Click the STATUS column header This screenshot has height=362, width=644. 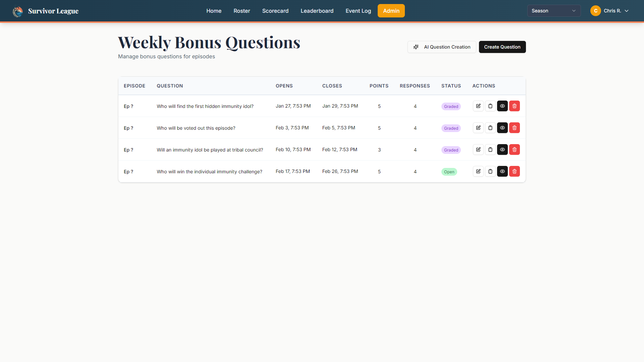click(x=451, y=86)
